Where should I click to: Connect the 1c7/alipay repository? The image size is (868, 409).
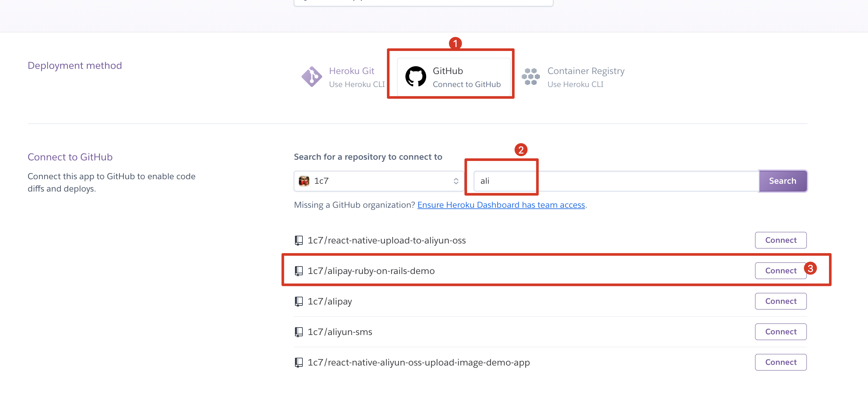point(780,301)
